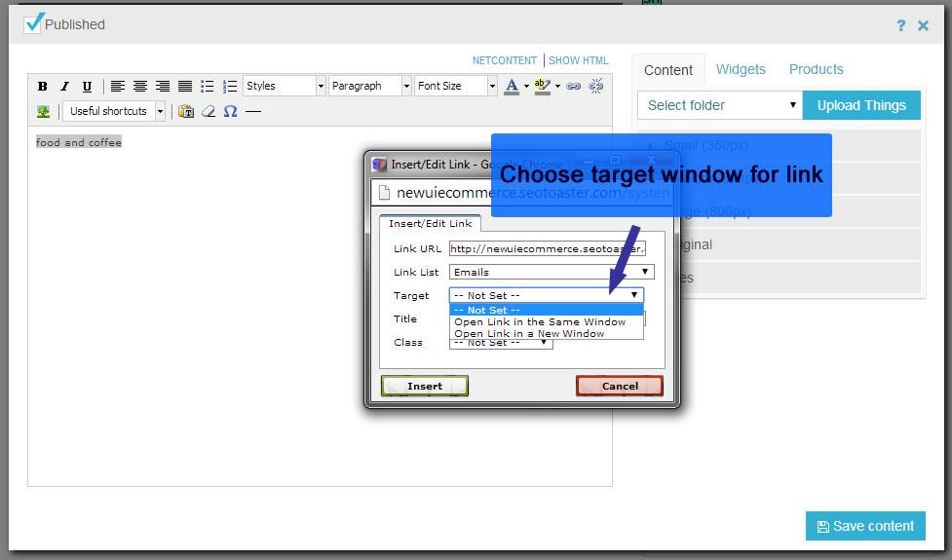This screenshot has height=560, width=952.
Task: Switch to the Widgets tab
Action: click(741, 69)
